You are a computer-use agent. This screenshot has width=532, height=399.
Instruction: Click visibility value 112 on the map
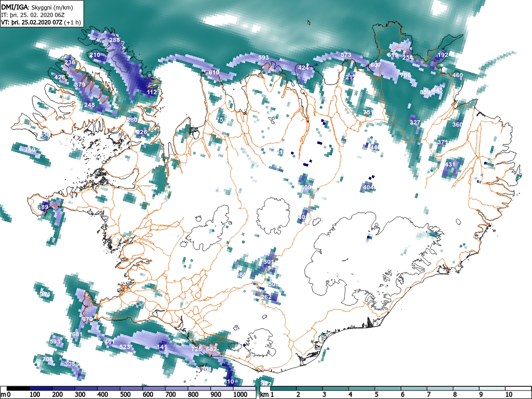[x=152, y=92]
